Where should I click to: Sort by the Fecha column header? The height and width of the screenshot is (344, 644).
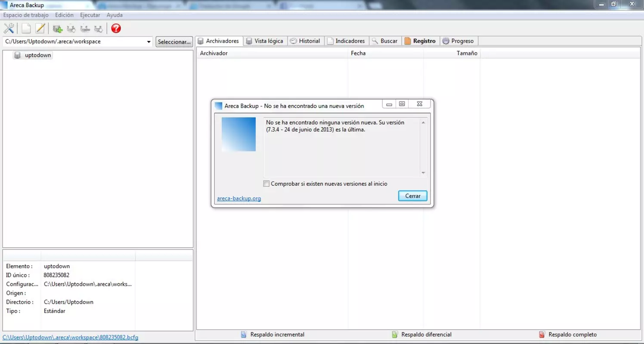(386, 53)
